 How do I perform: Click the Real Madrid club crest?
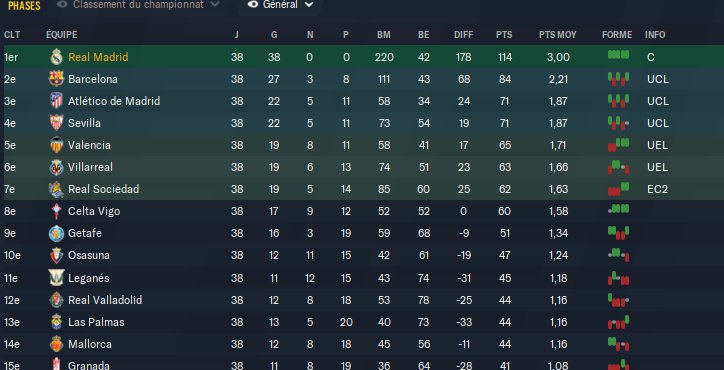coord(56,57)
